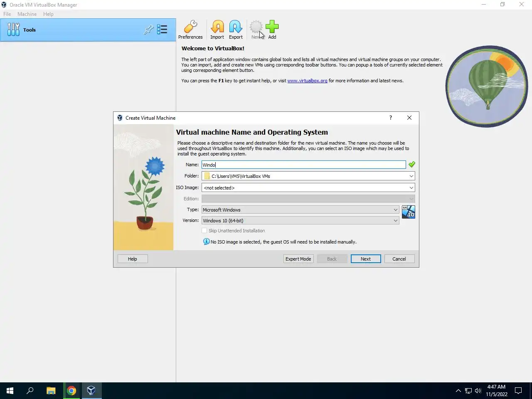The height and width of the screenshot is (399, 532).
Task: Open the Help menu in menu bar
Action: pos(48,14)
